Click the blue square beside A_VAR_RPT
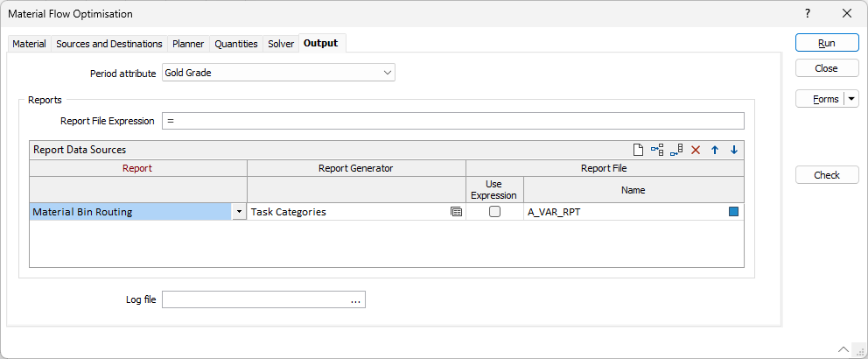 (x=733, y=212)
